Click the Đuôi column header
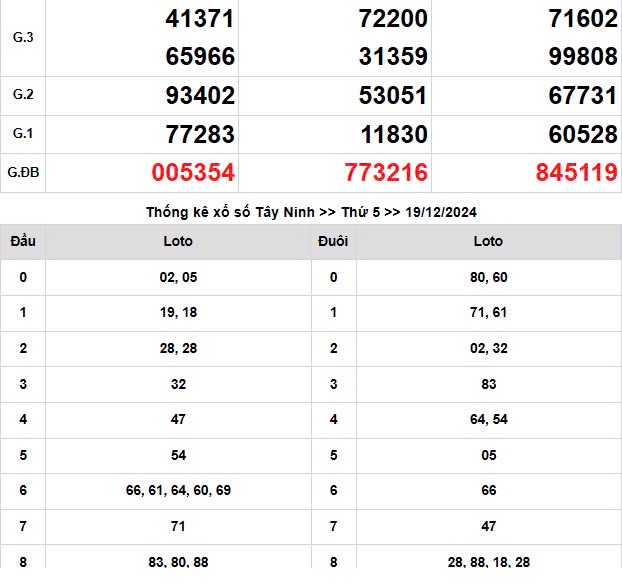 (333, 241)
